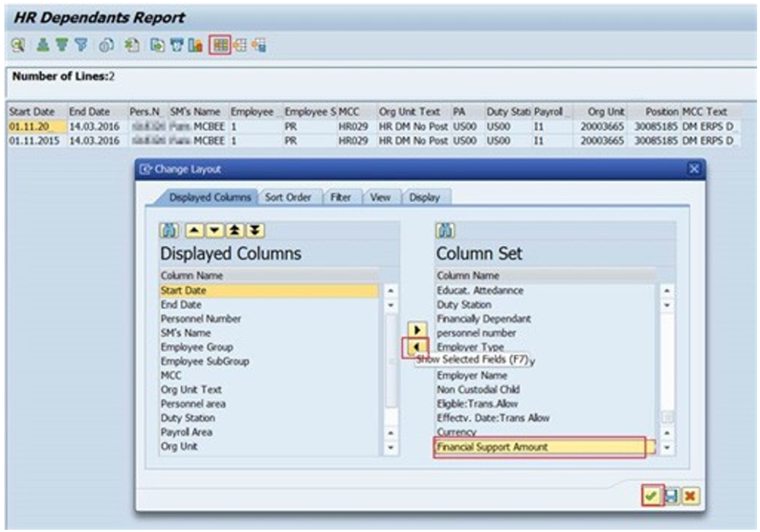Viewport: 760px width, 532px height.
Task: Select MCC in Displayed Columns list
Action: [269, 375]
